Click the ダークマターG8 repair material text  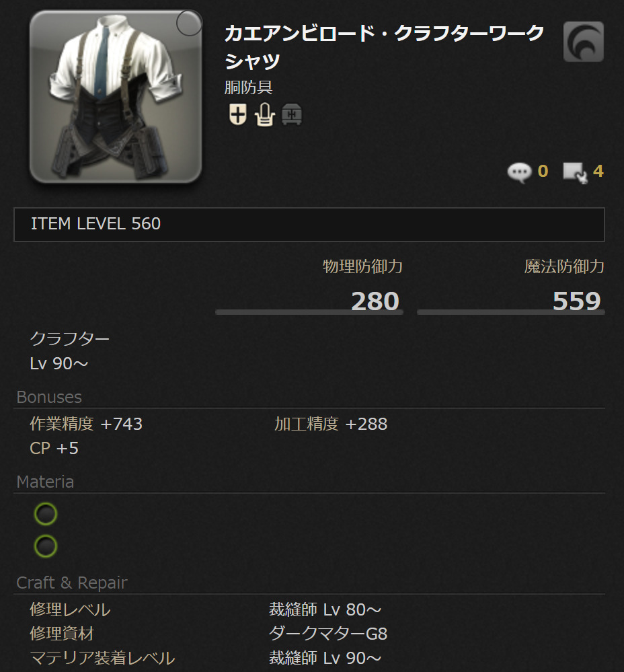(328, 634)
